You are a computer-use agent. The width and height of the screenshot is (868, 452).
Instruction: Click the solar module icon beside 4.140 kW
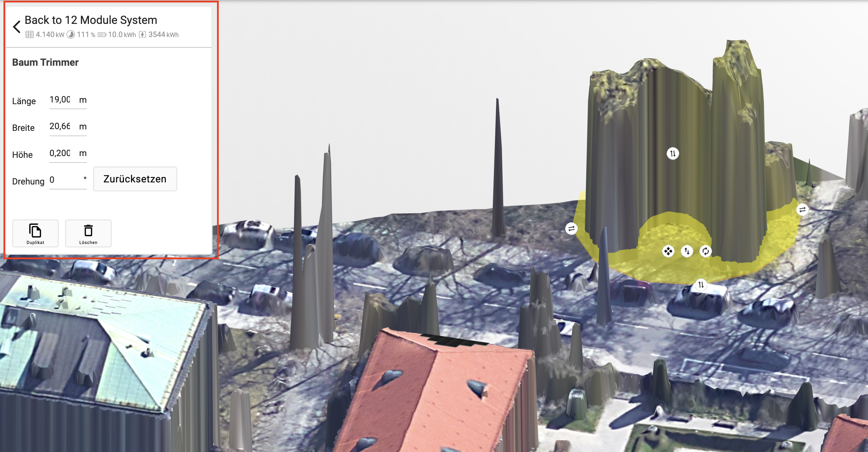(x=29, y=35)
